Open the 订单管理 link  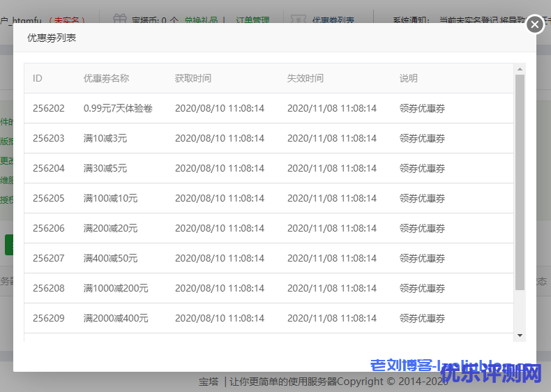click(252, 21)
